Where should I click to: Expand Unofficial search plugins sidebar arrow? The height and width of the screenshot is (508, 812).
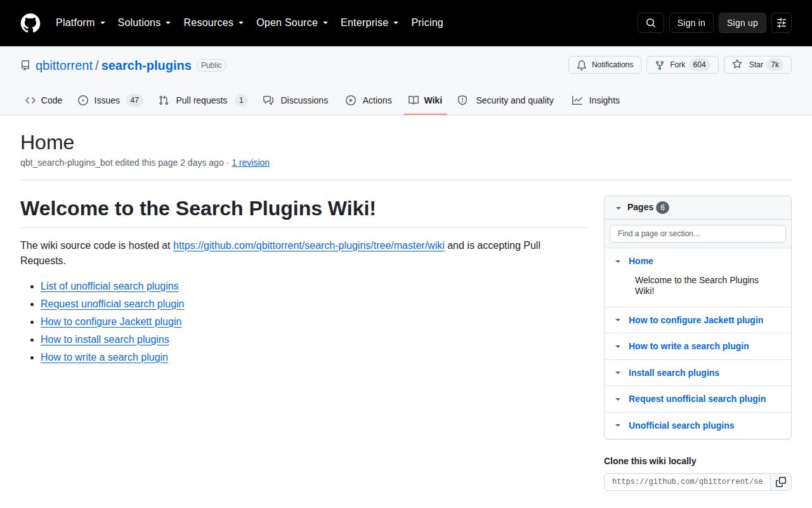(618, 425)
